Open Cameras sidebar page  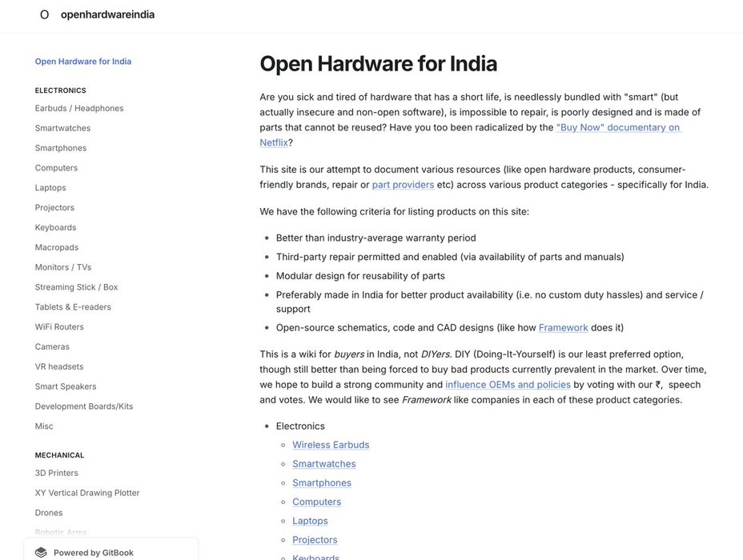pyautogui.click(x=52, y=347)
